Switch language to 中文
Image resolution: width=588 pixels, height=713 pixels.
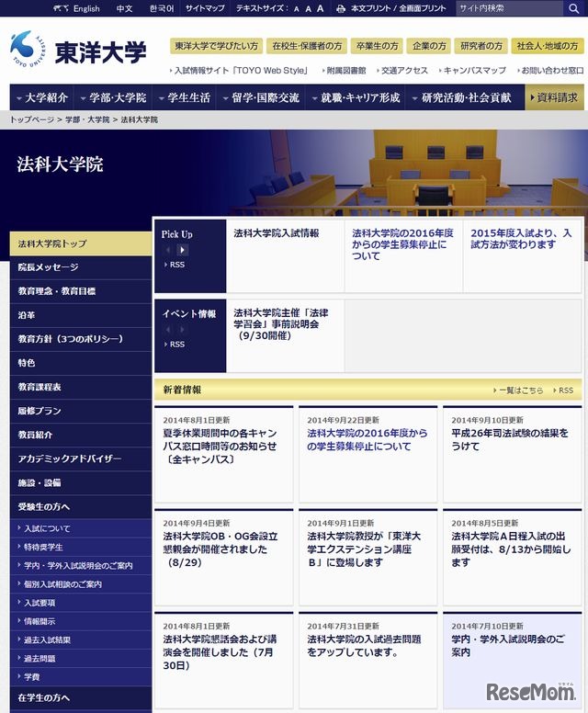click(x=124, y=8)
